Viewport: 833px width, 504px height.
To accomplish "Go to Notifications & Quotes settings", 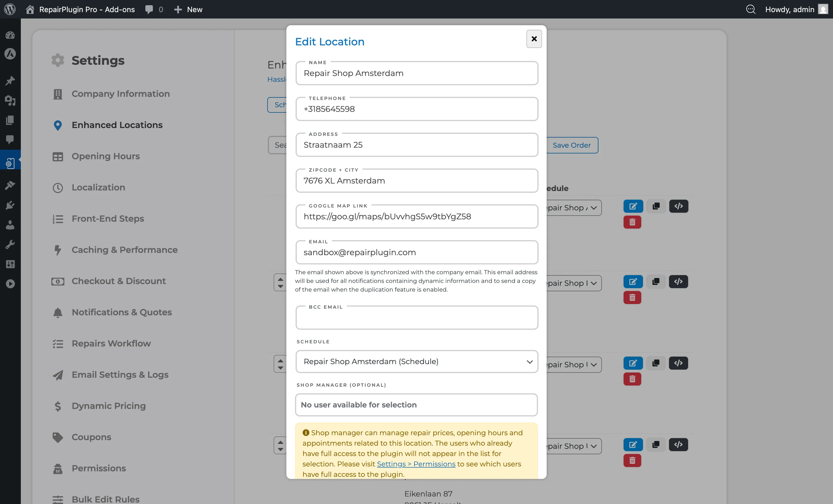I will point(122,312).
